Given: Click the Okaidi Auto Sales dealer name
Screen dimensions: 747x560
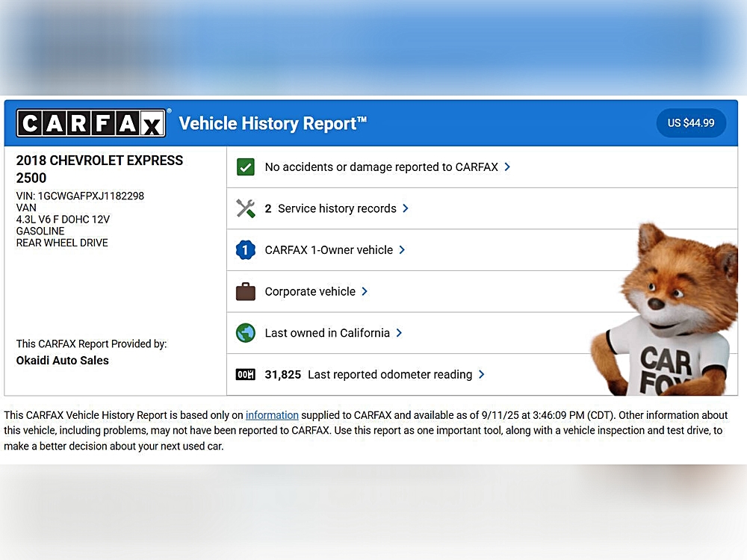Looking at the screenshot, I should (x=63, y=361).
